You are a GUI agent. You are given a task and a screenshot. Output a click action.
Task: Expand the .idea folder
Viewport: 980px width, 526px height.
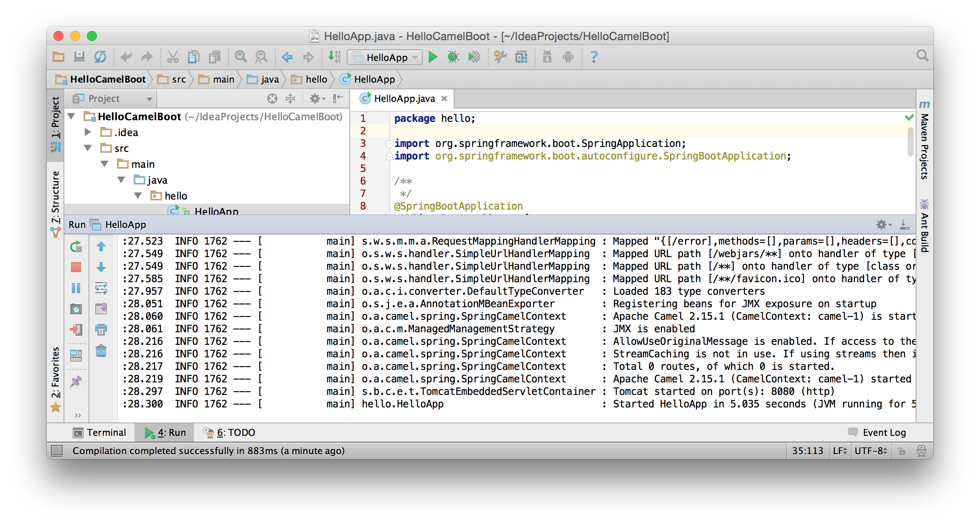pos(88,132)
